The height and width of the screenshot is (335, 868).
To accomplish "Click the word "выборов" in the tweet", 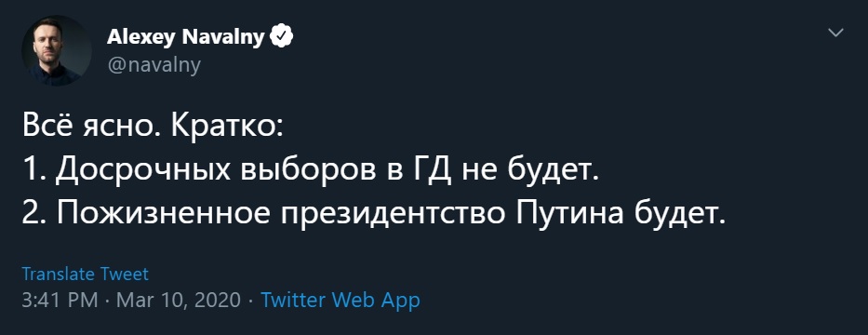I will click(x=307, y=170).
